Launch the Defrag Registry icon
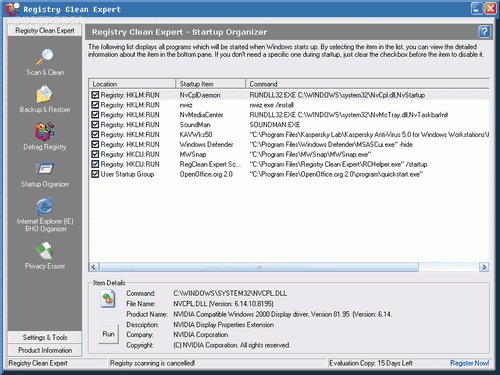 pyautogui.click(x=45, y=131)
